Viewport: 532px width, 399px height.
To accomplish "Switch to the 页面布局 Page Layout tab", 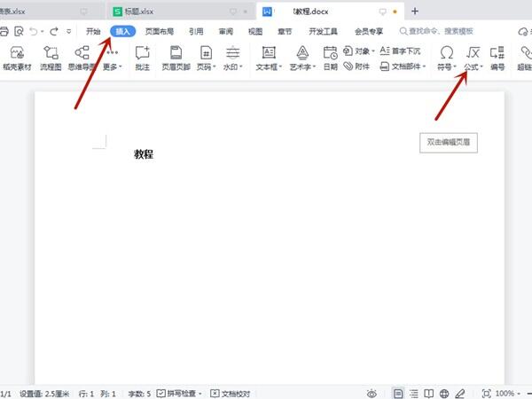I will [160, 32].
